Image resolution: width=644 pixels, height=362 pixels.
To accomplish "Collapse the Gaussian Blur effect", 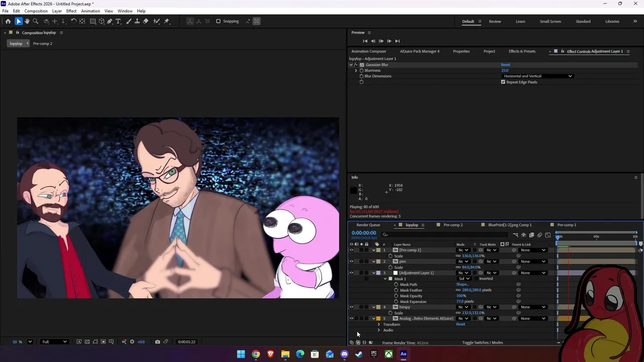I will 351,65.
